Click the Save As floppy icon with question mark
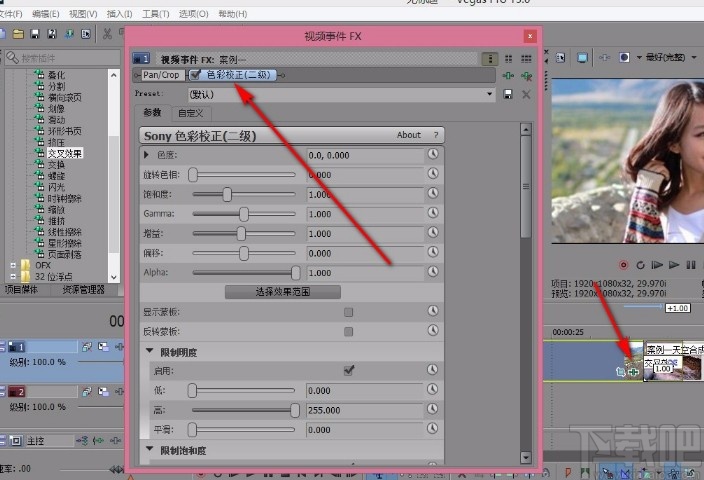The width and height of the screenshot is (704, 480). tap(52, 34)
